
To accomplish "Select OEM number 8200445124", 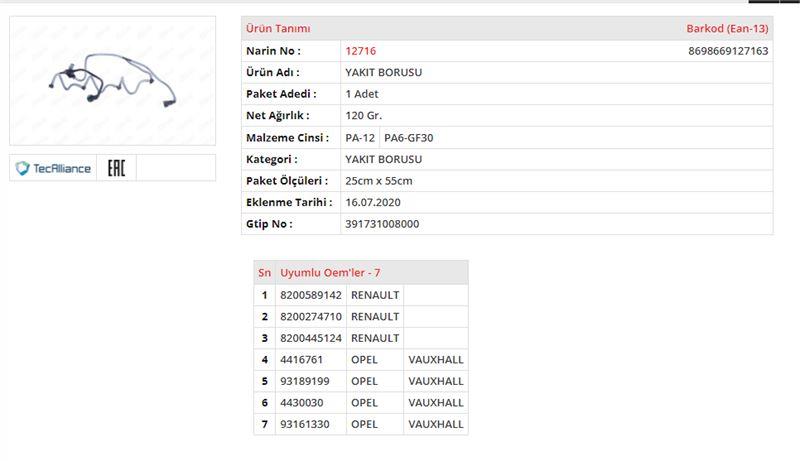I will pos(311,338).
